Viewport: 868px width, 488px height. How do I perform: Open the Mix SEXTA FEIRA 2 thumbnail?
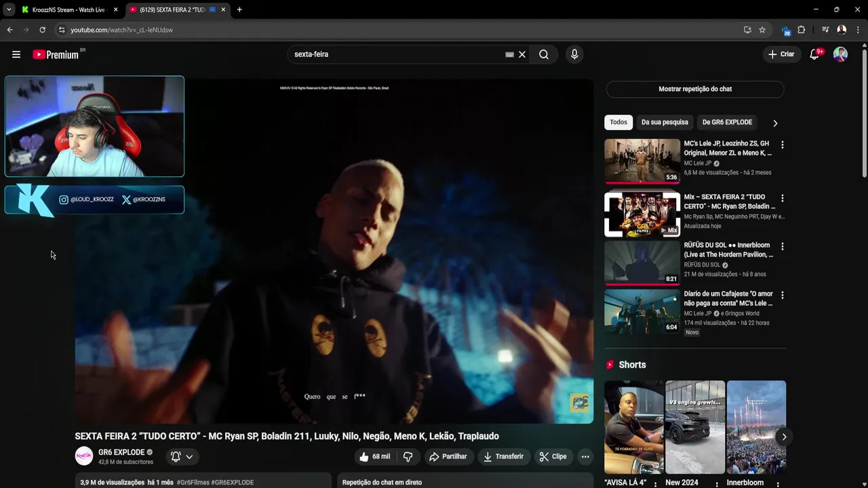[x=642, y=214]
